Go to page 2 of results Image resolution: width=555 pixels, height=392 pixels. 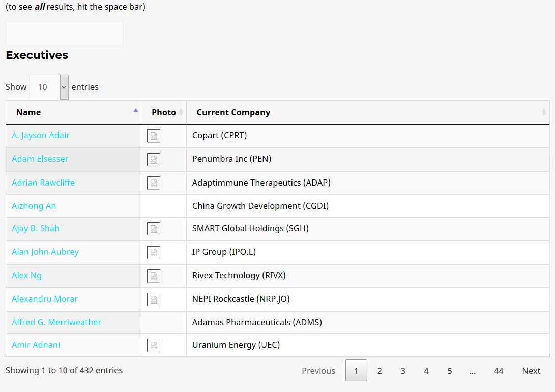(x=379, y=371)
